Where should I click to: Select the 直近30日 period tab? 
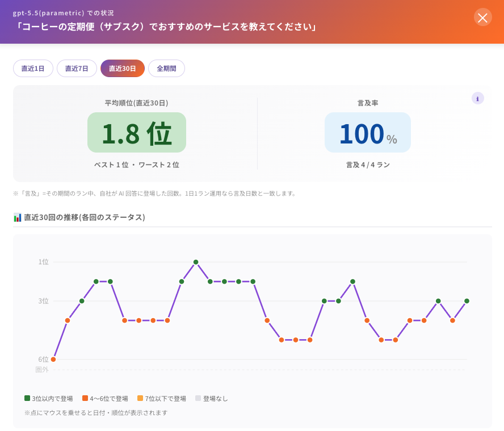[x=123, y=69]
